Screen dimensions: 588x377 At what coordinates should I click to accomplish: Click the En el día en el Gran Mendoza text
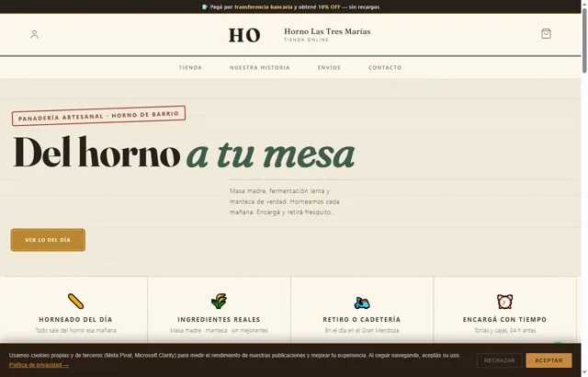tap(362, 330)
